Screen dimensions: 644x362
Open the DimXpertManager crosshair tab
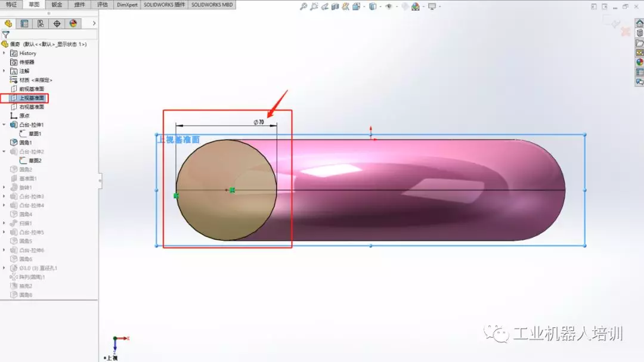click(57, 24)
